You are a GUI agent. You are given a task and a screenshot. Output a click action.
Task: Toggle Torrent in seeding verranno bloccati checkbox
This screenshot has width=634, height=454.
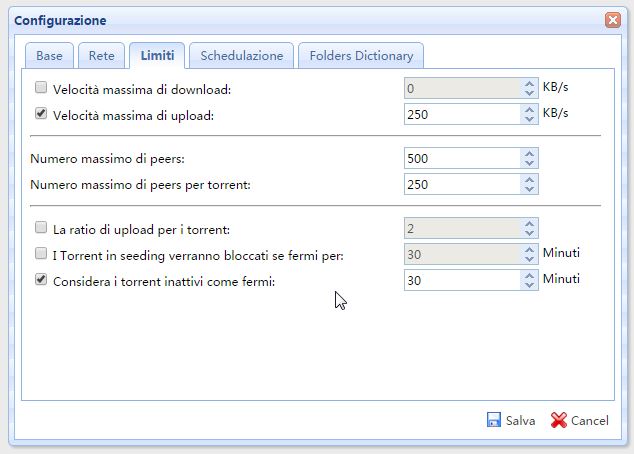click(41, 254)
